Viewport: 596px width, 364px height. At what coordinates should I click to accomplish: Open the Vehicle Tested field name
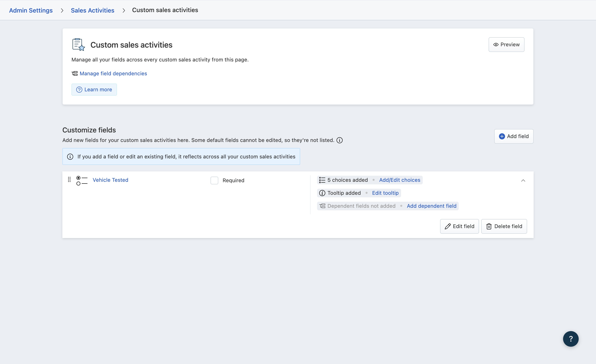(110, 180)
